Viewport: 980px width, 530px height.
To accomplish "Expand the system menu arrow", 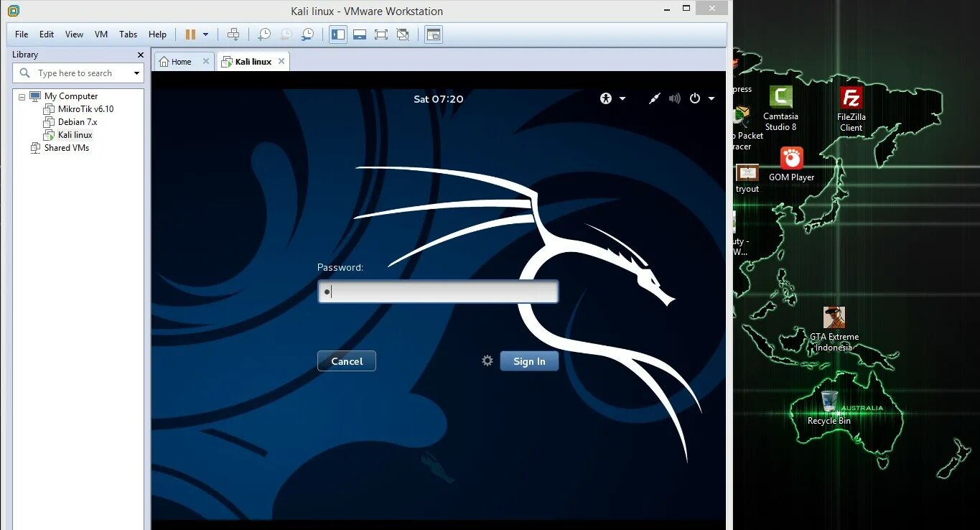I will pos(711,98).
